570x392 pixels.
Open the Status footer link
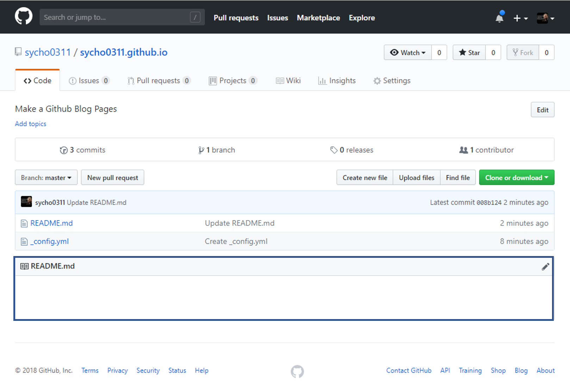(x=177, y=371)
